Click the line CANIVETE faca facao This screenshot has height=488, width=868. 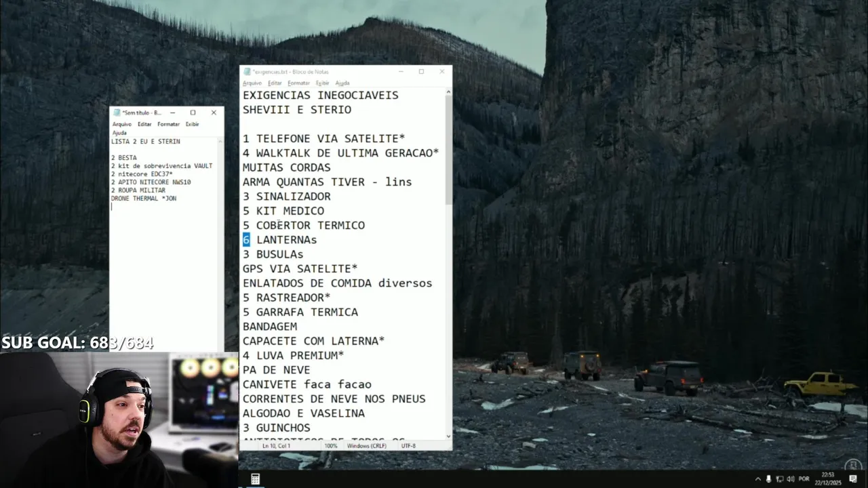point(307,384)
